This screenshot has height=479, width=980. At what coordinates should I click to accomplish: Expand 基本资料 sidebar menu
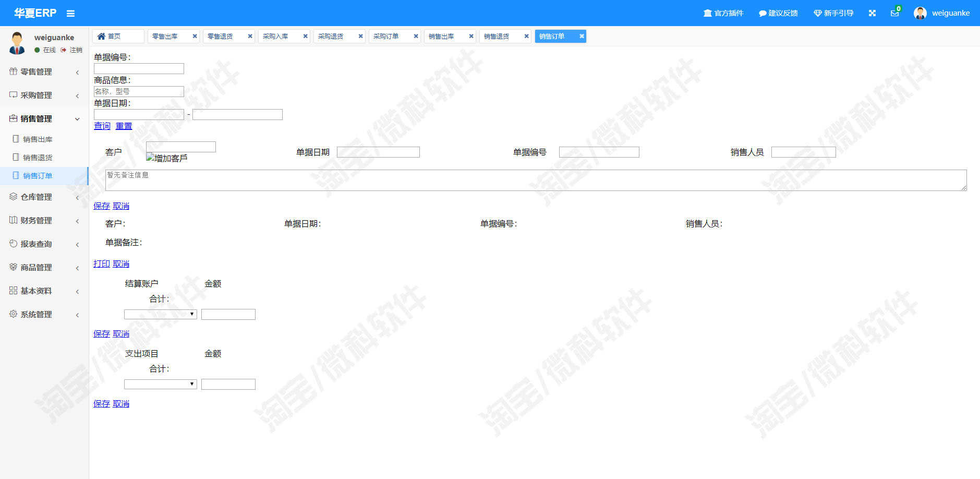[x=44, y=291]
